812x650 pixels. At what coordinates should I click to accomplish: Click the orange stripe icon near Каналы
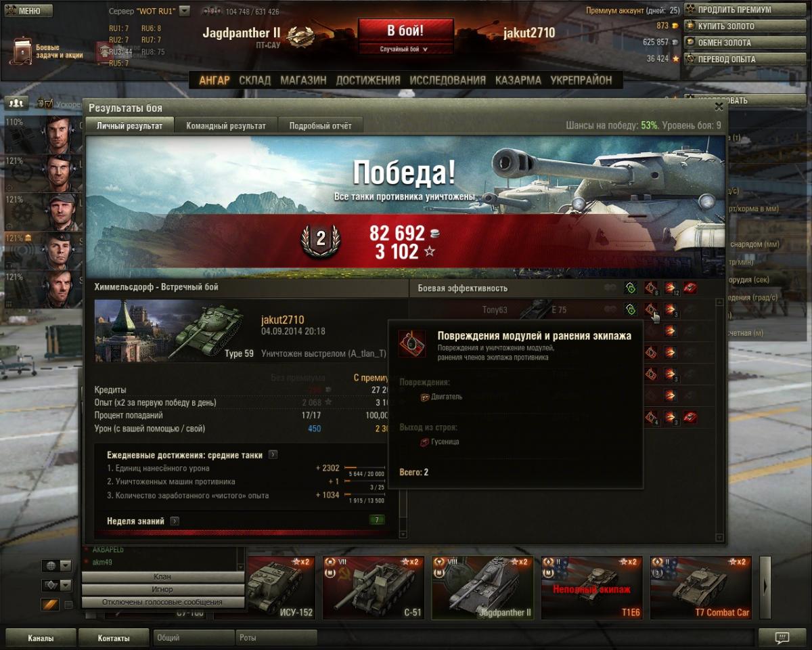[51, 605]
